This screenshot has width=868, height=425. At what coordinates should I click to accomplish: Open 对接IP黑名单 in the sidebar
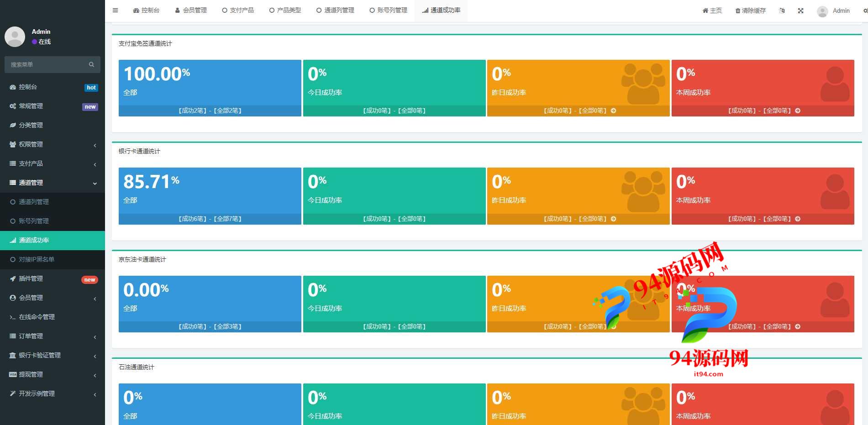coord(53,259)
